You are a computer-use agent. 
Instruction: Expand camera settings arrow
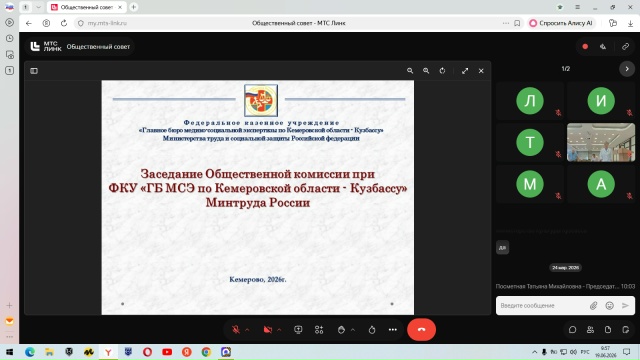click(279, 329)
